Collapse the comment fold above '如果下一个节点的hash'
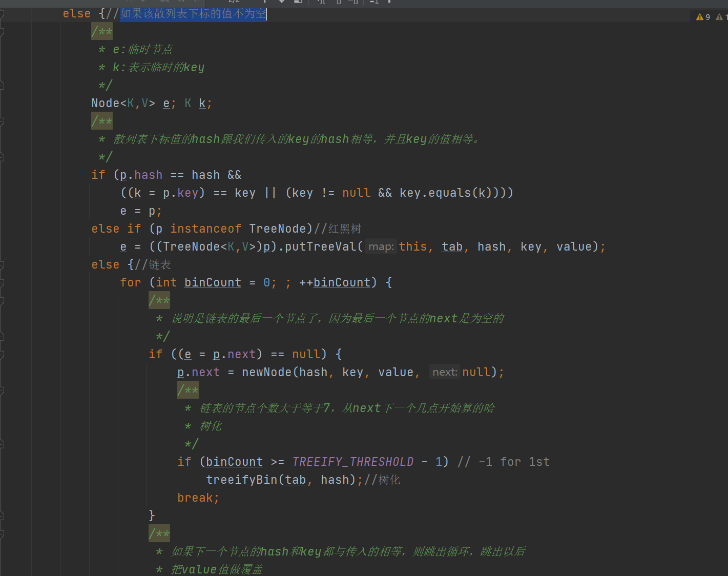Image resolution: width=728 pixels, height=576 pixels. [2, 534]
